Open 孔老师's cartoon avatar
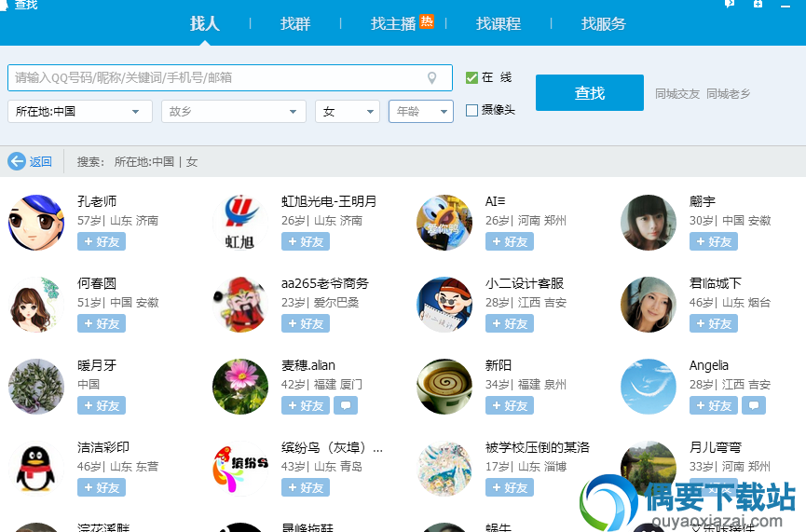The height and width of the screenshot is (532, 806). coord(36,222)
